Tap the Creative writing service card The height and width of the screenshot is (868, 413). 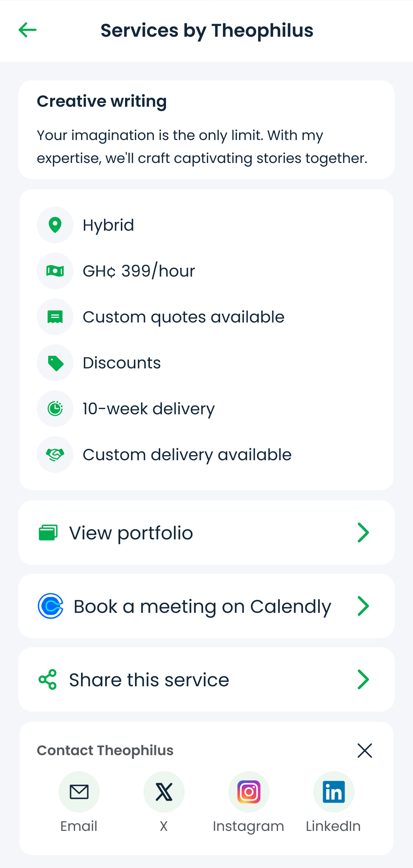pyautogui.click(x=206, y=130)
